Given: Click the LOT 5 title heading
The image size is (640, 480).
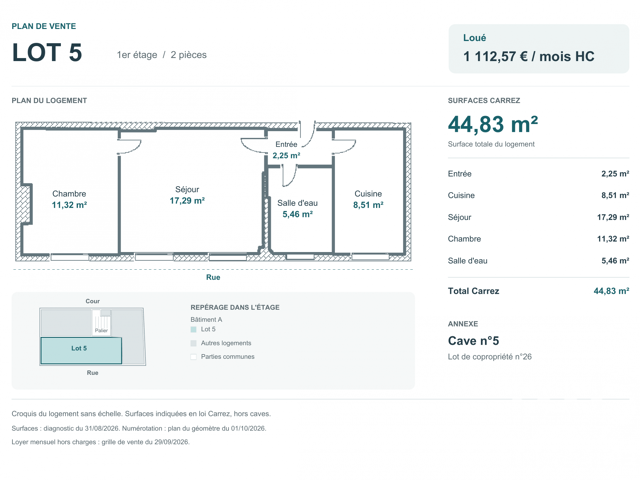Looking at the screenshot, I should [47, 53].
